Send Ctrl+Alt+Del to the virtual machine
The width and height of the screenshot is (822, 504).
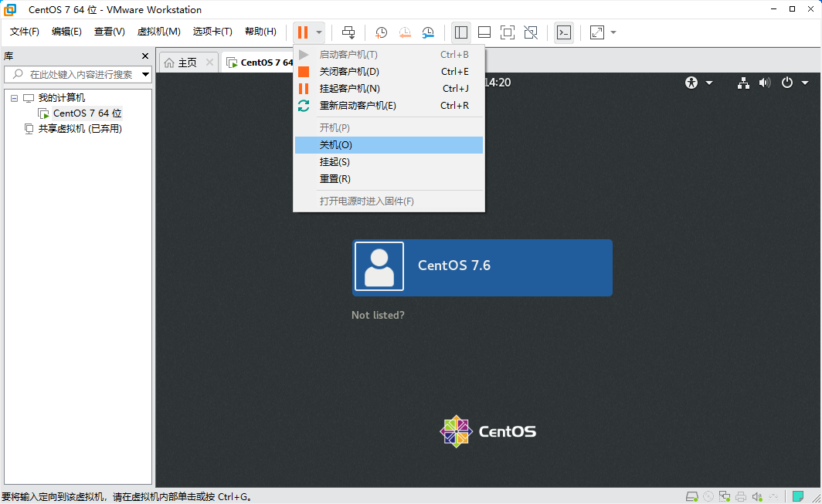348,32
